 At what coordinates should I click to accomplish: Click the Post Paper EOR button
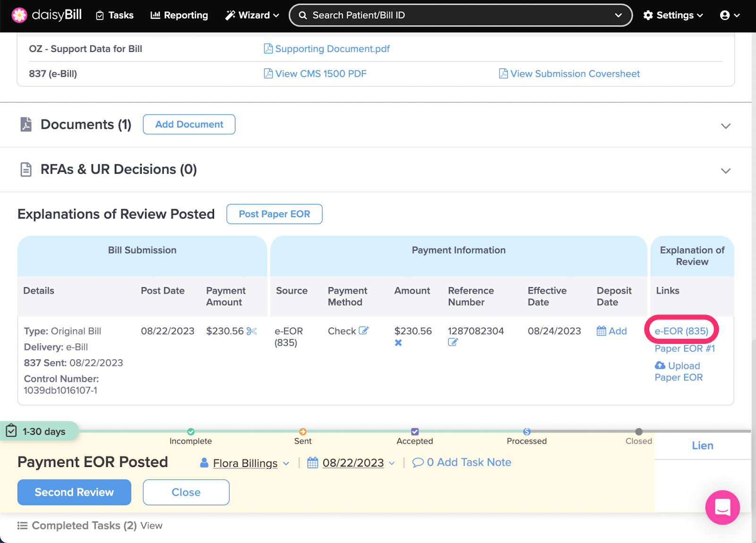274,214
